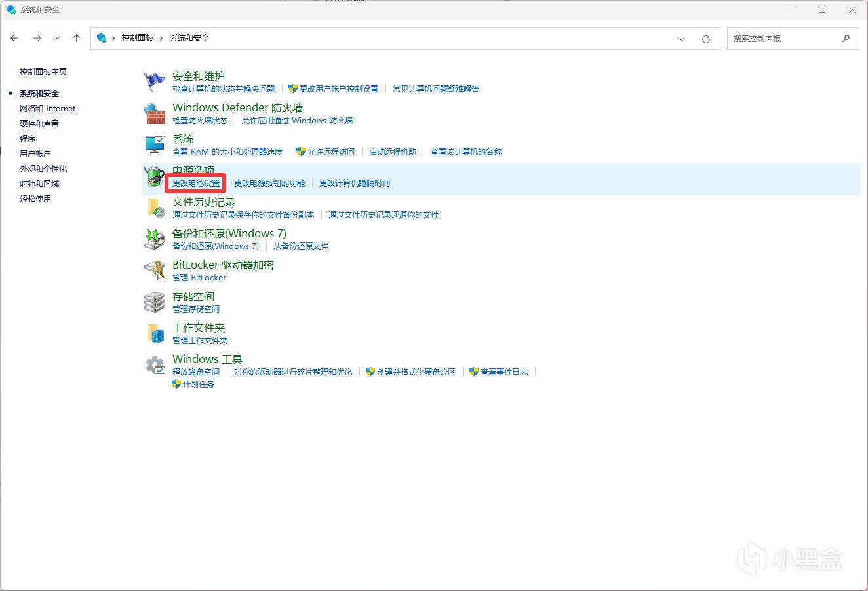Open 通过文件历史记录还原你的文件

pyautogui.click(x=384, y=215)
